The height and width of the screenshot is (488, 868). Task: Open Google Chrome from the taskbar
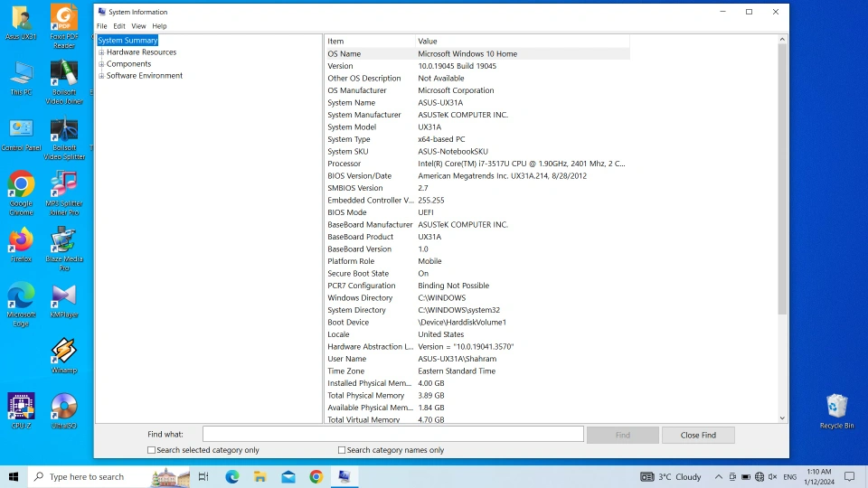[x=316, y=476]
